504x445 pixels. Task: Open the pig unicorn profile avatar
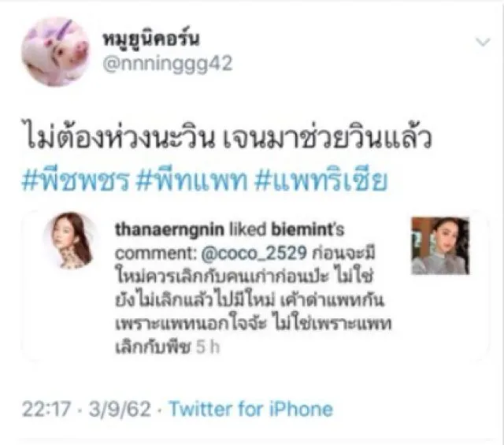point(55,52)
